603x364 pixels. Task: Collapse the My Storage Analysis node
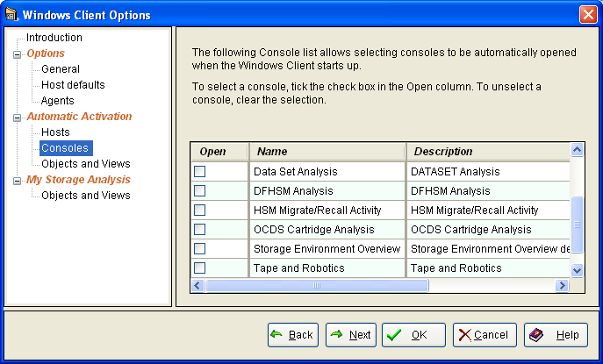click(16, 180)
